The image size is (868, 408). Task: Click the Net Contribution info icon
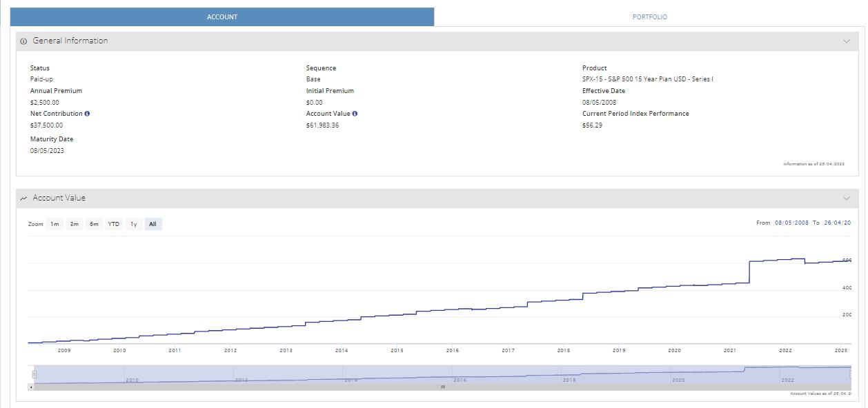click(x=87, y=114)
